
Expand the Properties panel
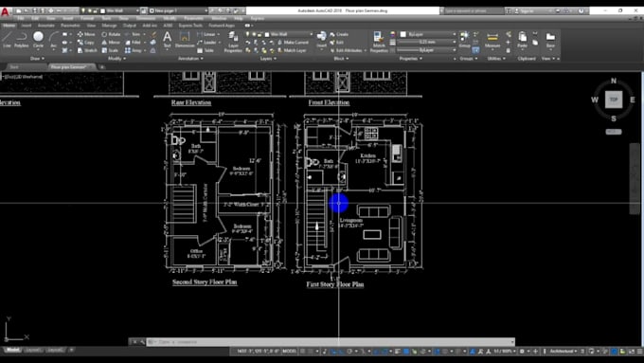click(x=411, y=59)
